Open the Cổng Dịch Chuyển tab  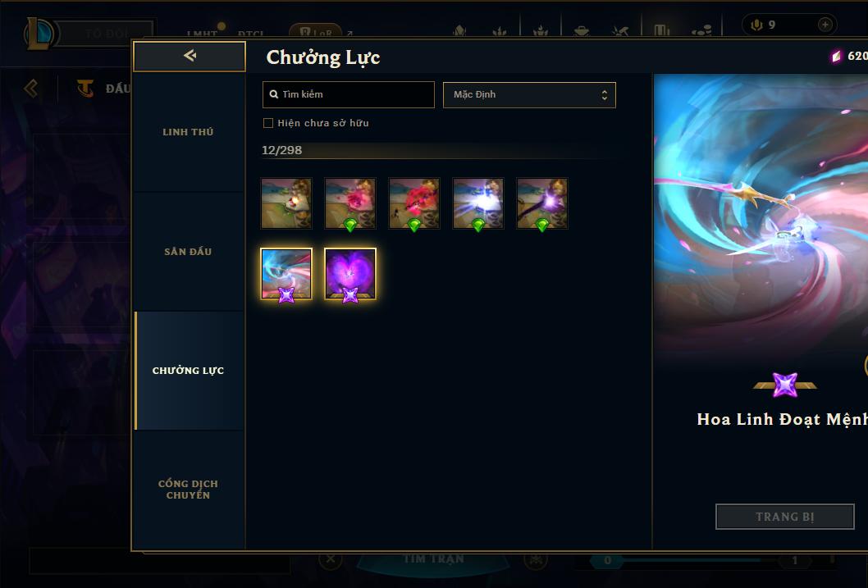tap(188, 490)
